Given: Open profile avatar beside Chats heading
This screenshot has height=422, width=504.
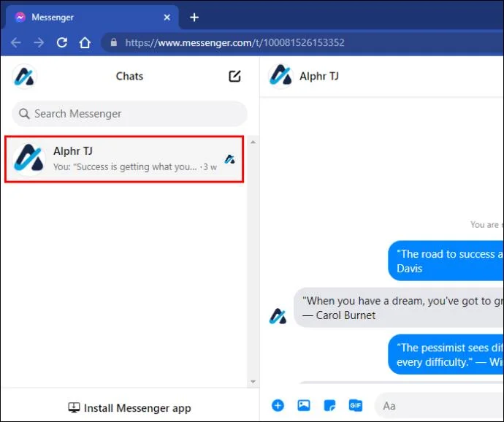Looking at the screenshot, I should [x=25, y=77].
